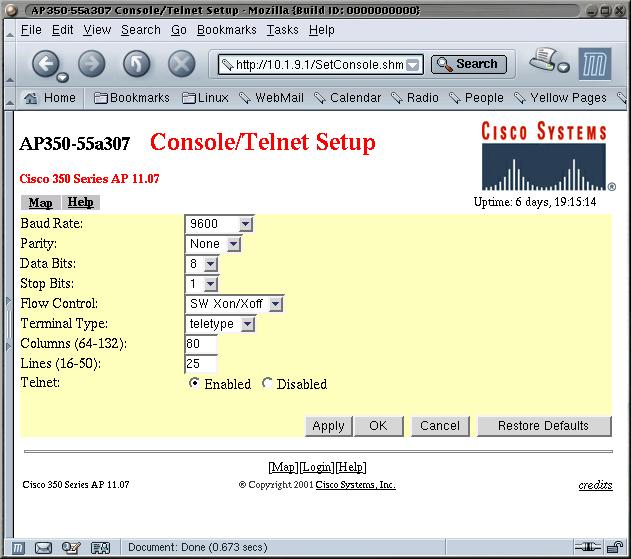This screenshot has width=631, height=559.
Task: Open the Bookmarks menu
Action: 227,30
